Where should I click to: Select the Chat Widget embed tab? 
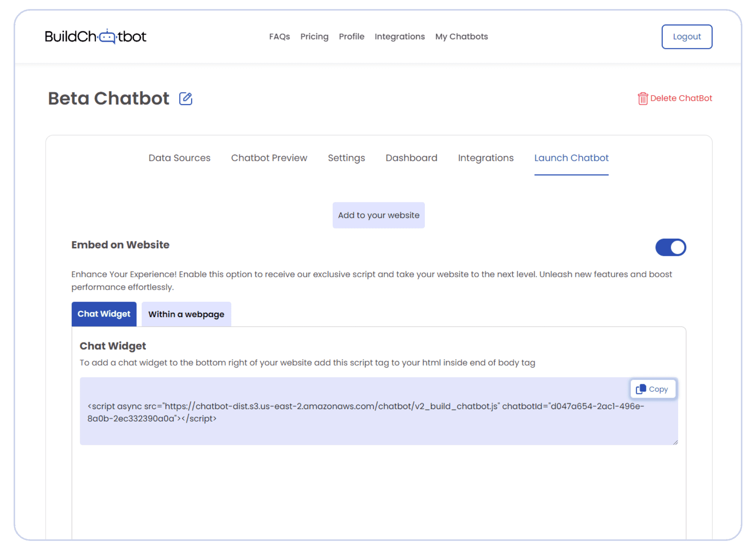[104, 314]
